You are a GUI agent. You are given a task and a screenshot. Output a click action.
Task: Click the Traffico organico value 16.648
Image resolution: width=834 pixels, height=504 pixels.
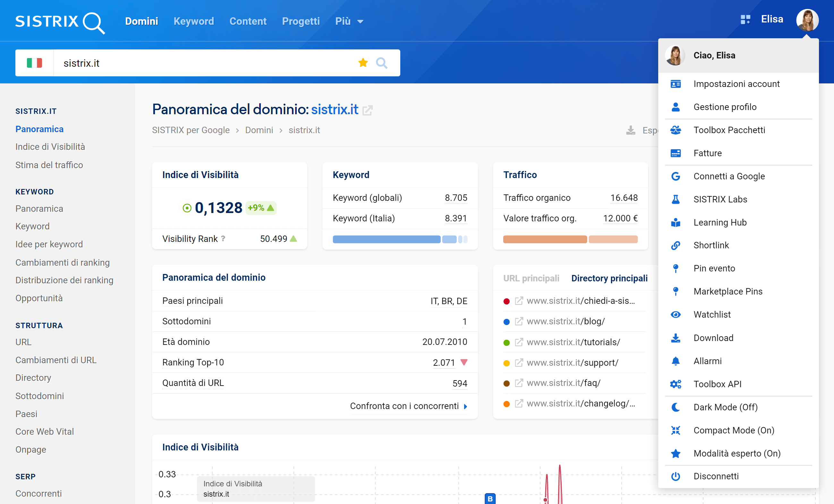coord(624,198)
